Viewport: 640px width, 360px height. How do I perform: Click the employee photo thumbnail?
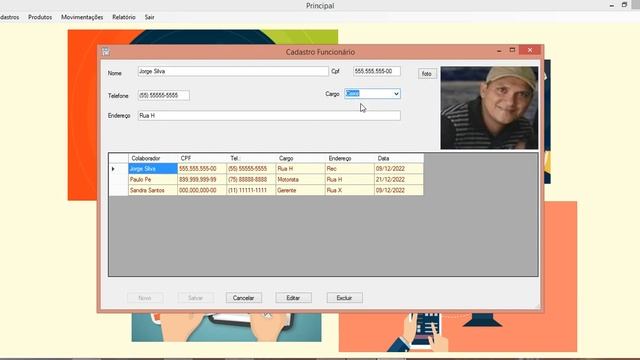point(489,108)
